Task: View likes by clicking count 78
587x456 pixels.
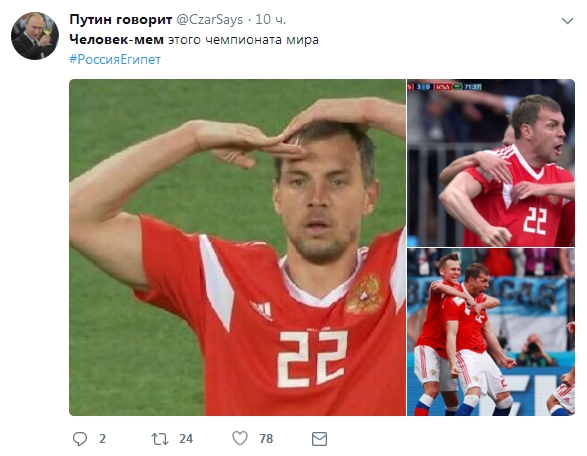Action: click(266, 439)
